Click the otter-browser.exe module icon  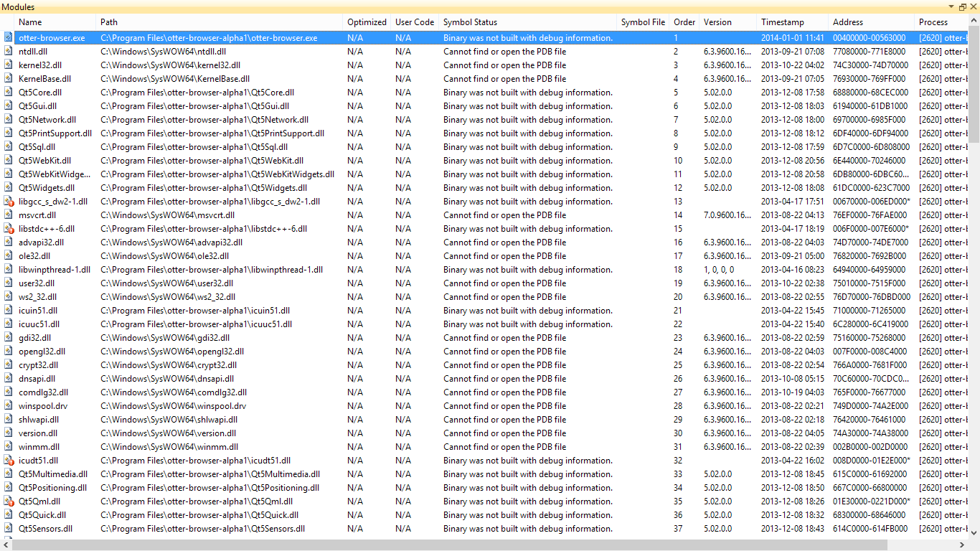(x=9, y=38)
